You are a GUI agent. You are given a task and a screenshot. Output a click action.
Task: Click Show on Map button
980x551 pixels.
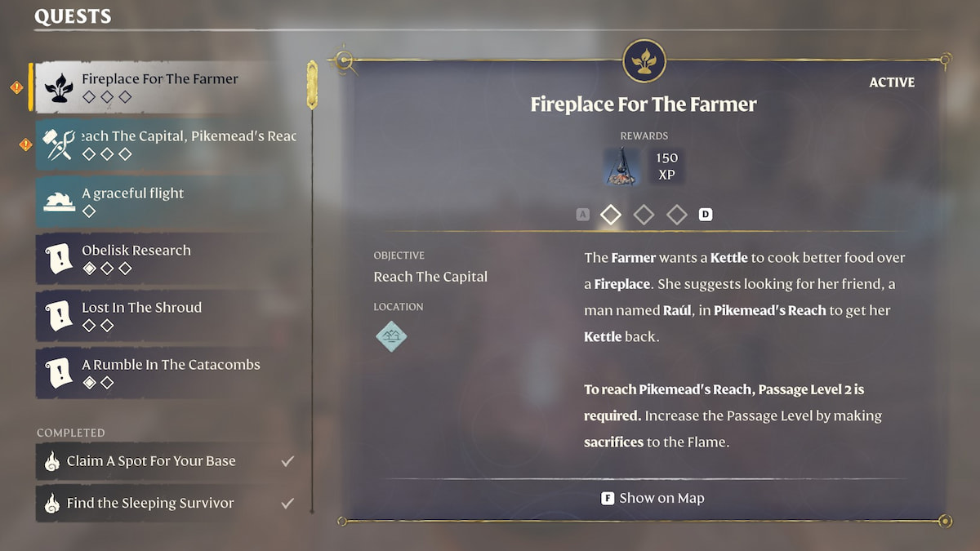[653, 498]
